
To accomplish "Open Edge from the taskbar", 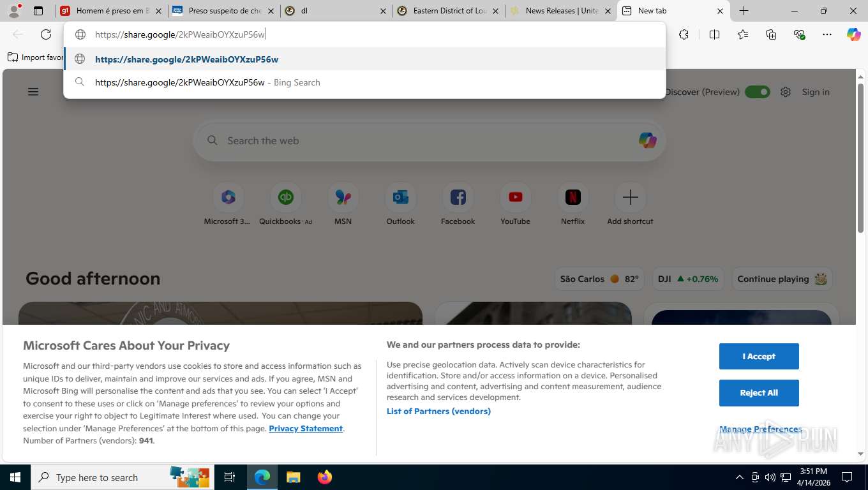I will coord(262,477).
